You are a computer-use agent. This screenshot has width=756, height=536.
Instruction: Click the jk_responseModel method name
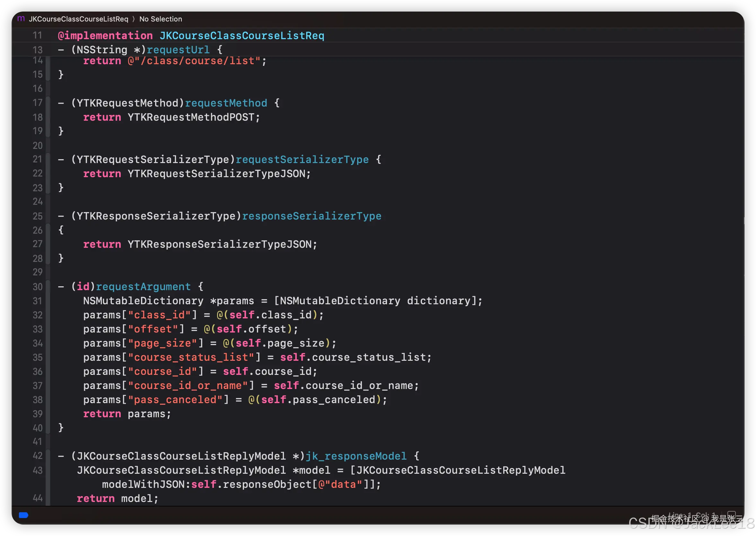pos(356,456)
